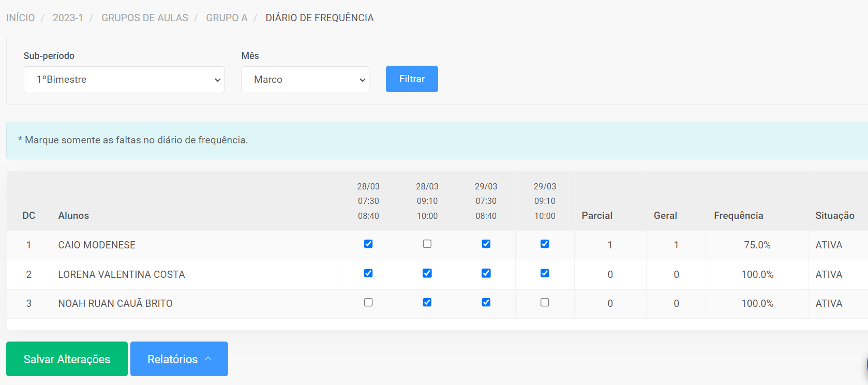Open the Sub-período dropdown showing 1ºBimestre
The width and height of the screenshot is (868, 385).
point(124,80)
